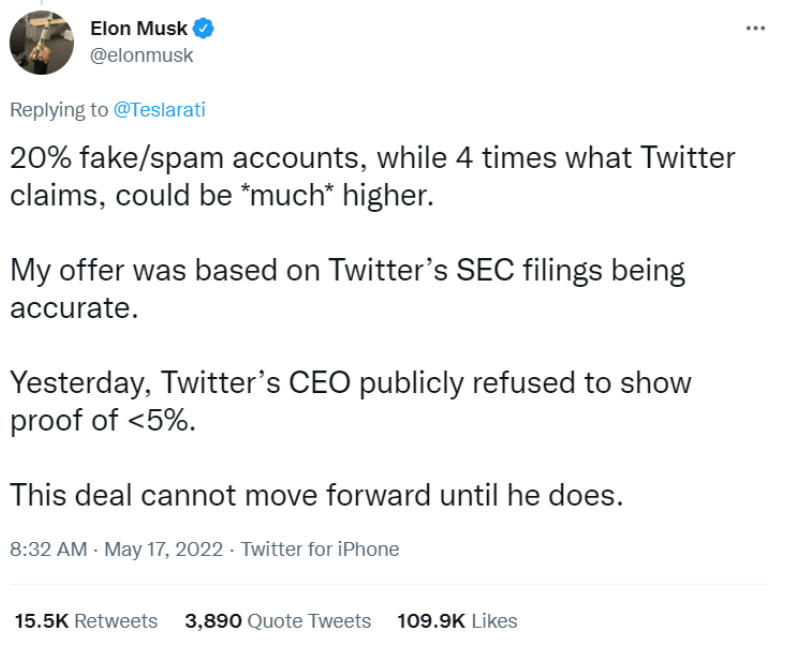Click the "This deal cannot move forward" line
The image size is (786, 648).
[316, 495]
